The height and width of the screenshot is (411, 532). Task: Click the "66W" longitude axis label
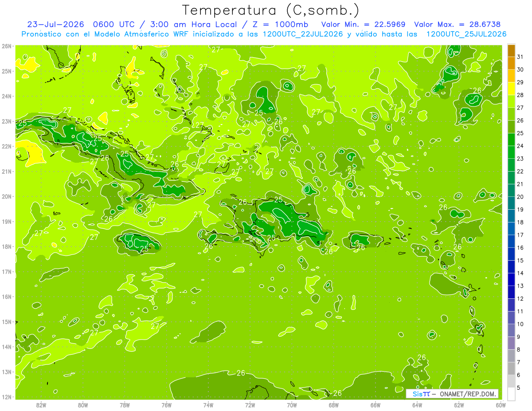click(376, 404)
